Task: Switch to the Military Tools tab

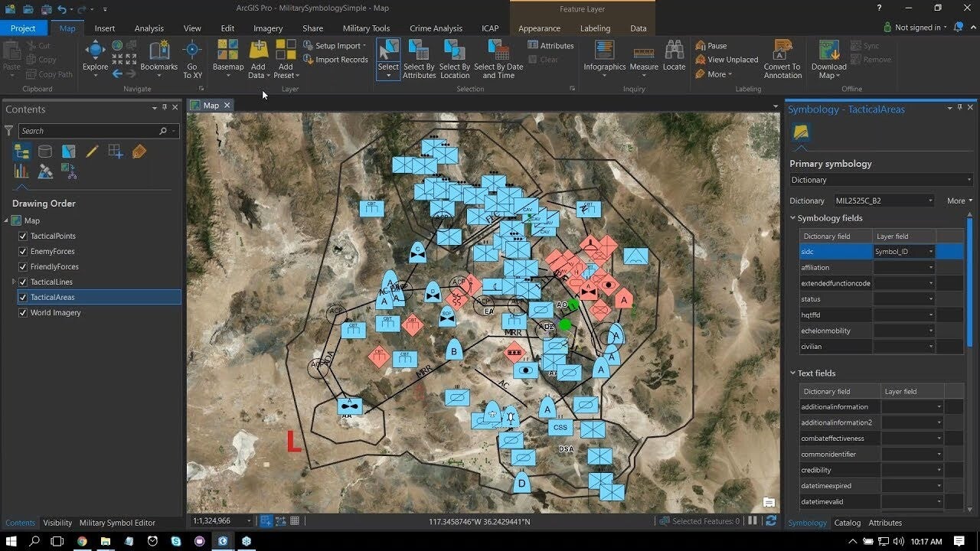Action: 366,28
